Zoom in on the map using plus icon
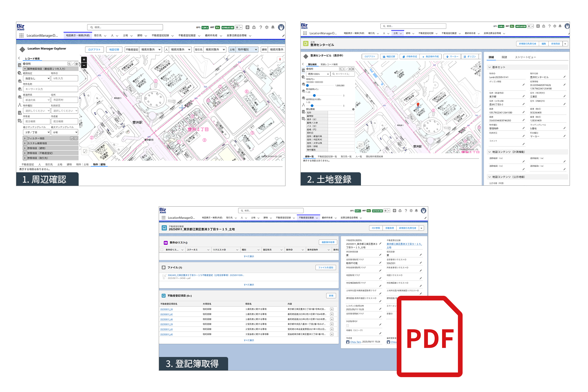Image resolution: width=588 pixels, height=392 pixels. click(84, 59)
